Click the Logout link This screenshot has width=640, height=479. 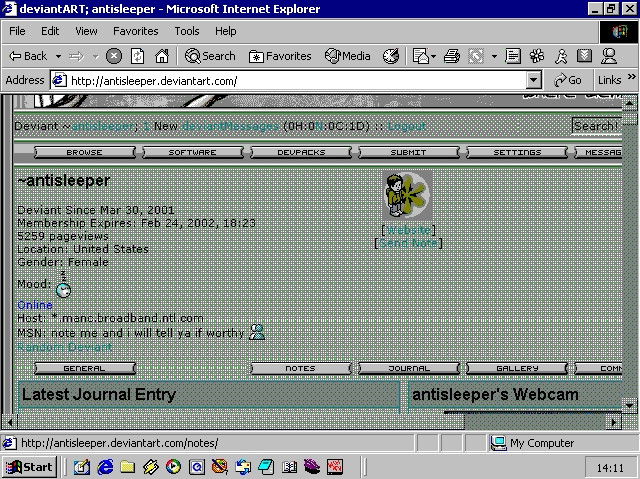click(407, 126)
